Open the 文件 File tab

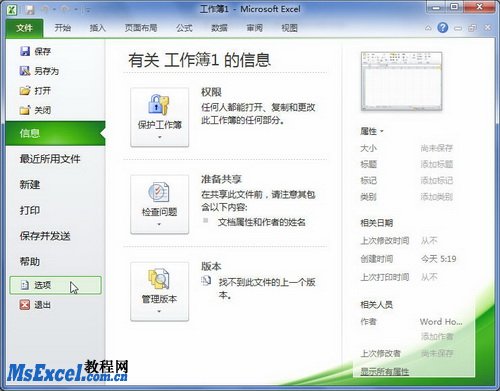click(24, 28)
